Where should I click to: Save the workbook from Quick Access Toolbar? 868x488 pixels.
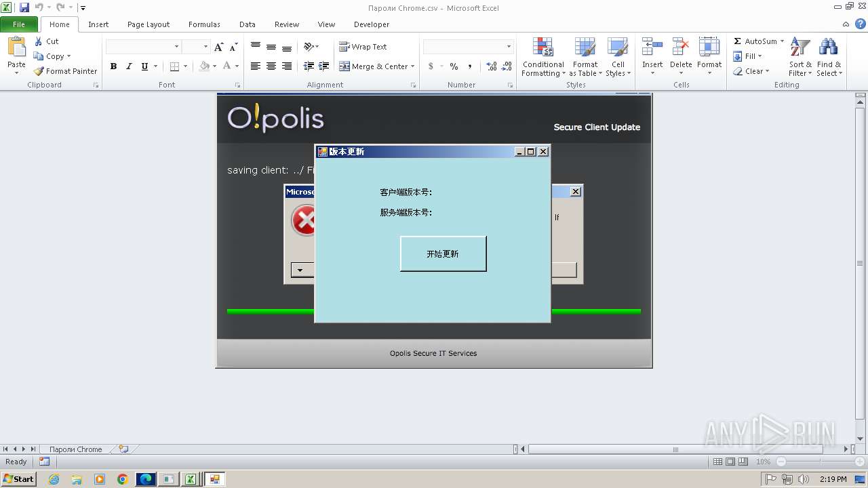pyautogui.click(x=24, y=7)
